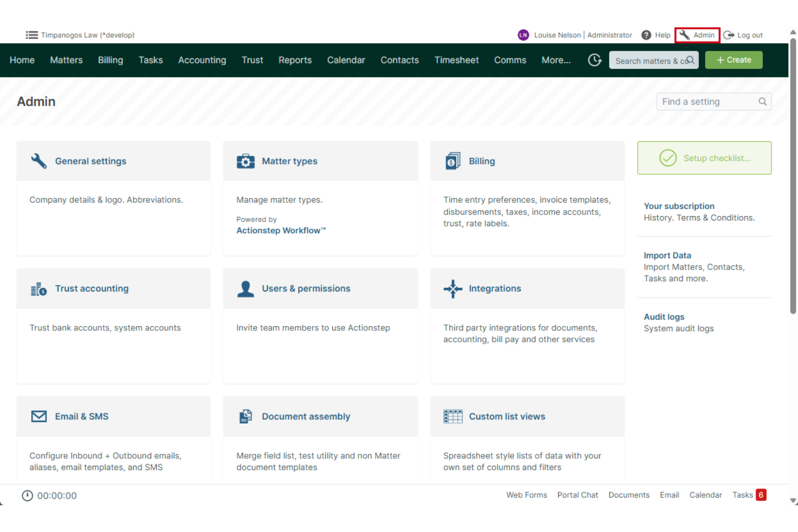Open General settings via the wrench icon

pyautogui.click(x=38, y=161)
